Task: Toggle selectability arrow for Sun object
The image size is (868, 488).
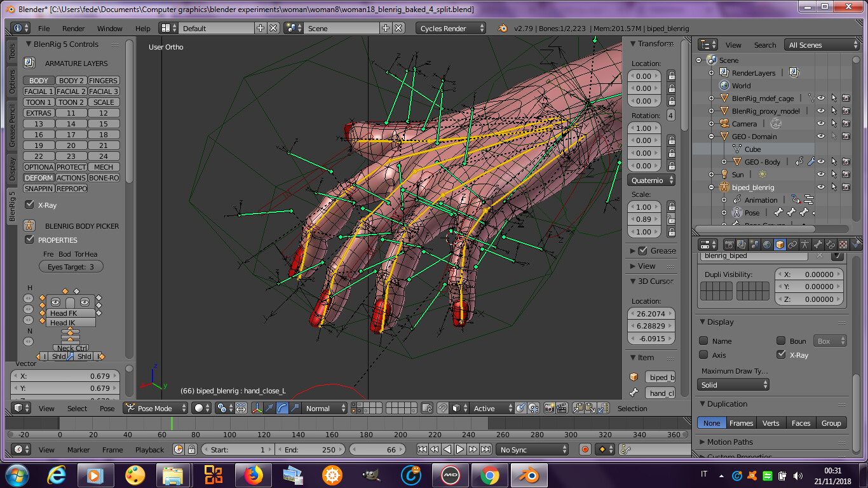Action: (833, 174)
